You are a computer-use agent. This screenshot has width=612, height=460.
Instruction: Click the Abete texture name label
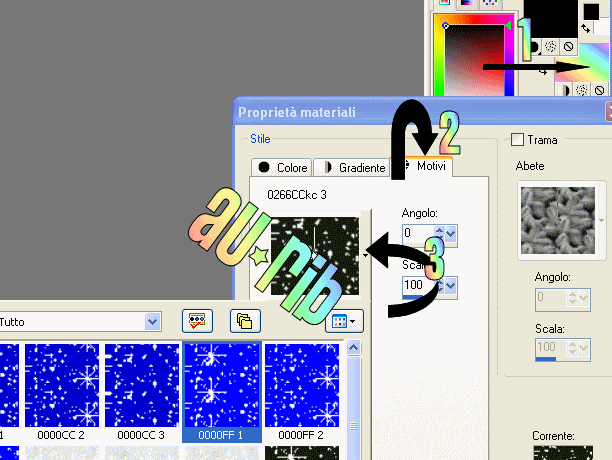[x=530, y=166]
